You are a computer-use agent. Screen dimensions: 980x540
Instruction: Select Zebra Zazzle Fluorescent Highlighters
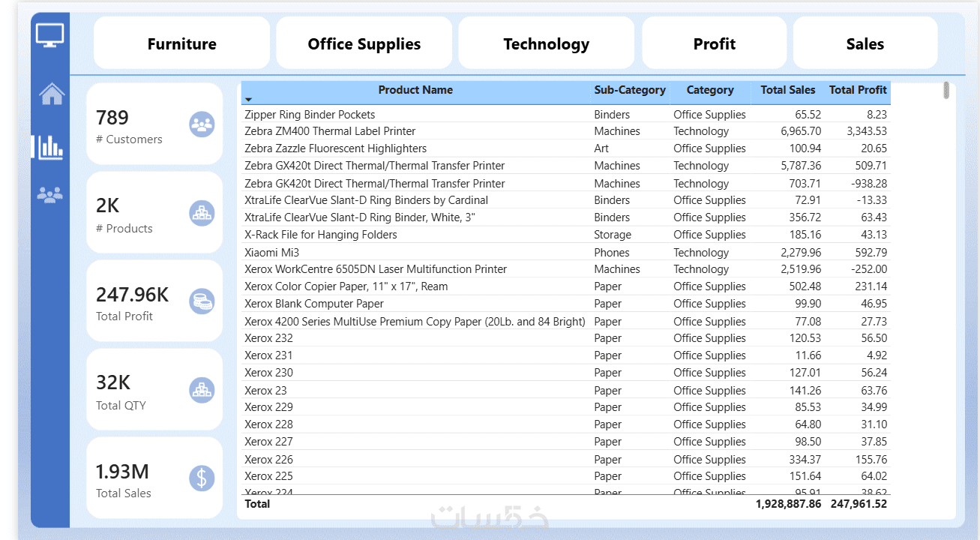[x=335, y=148]
